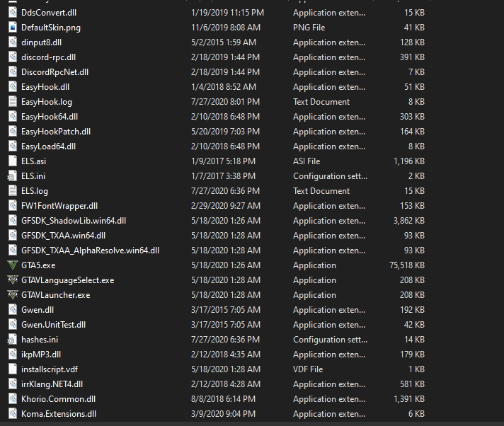Screen dimensions: 504x426
Task: Click the GTAVLanguageSelect.exe icon
Action: pos(13,280)
